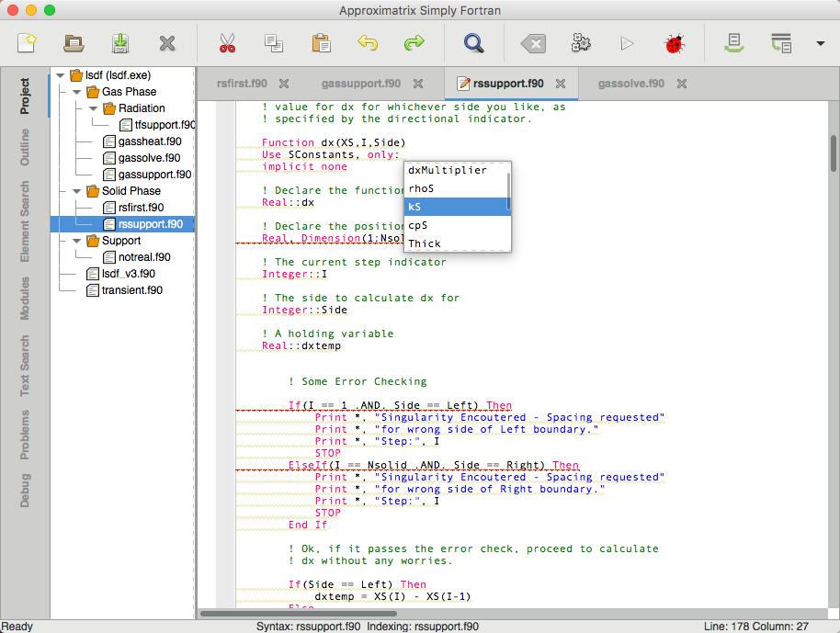
Task: Open a project with the folder icon
Action: pos(74,43)
